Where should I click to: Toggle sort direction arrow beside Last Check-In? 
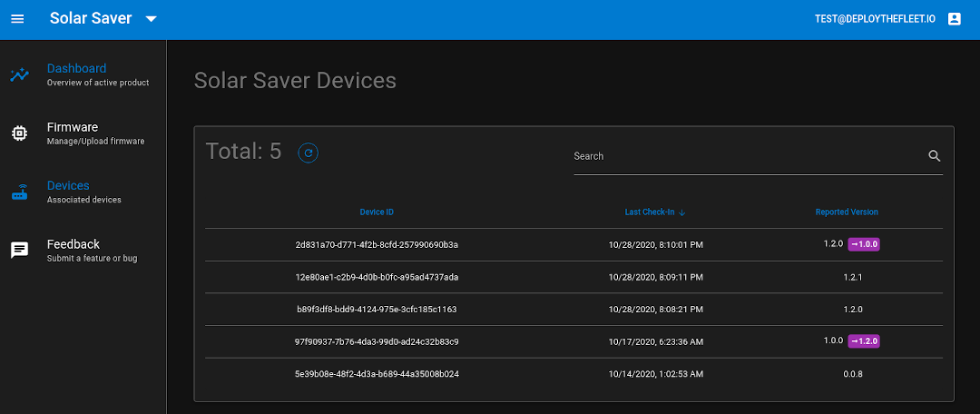tap(681, 212)
